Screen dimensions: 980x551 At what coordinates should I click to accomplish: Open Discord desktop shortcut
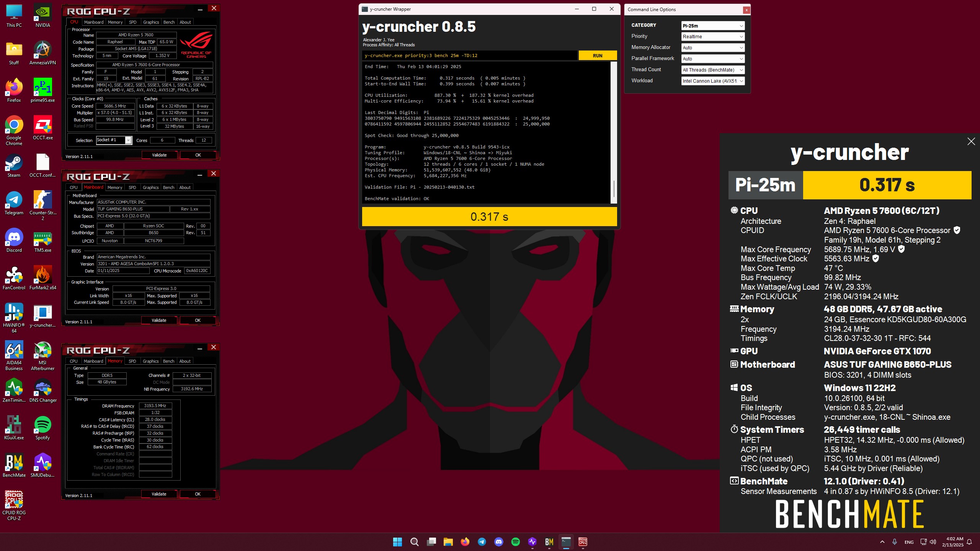point(14,241)
